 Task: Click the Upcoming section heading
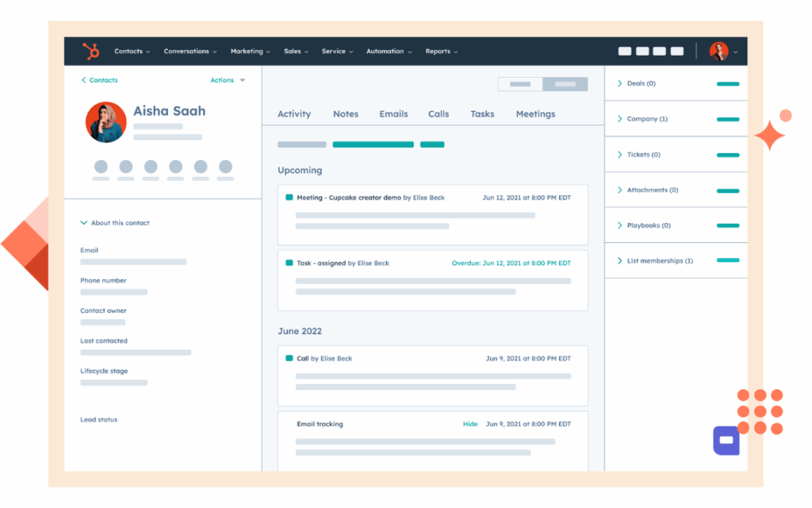click(300, 170)
